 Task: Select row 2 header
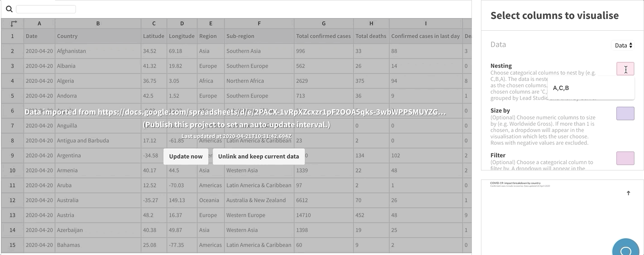click(13, 51)
